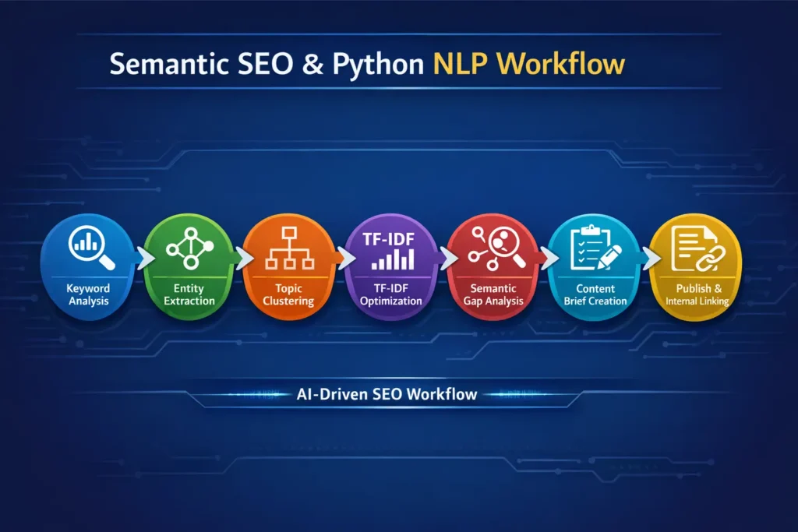This screenshot has height=532, width=798.
Task: Click the 'AI-Driven SEO Workflow' banner
Action: tap(387, 393)
